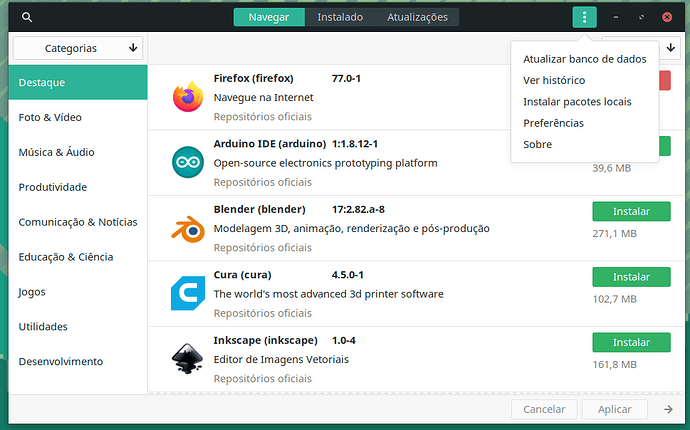Click the Blender app icon
The width and height of the screenshot is (690, 430).
pyautogui.click(x=188, y=229)
